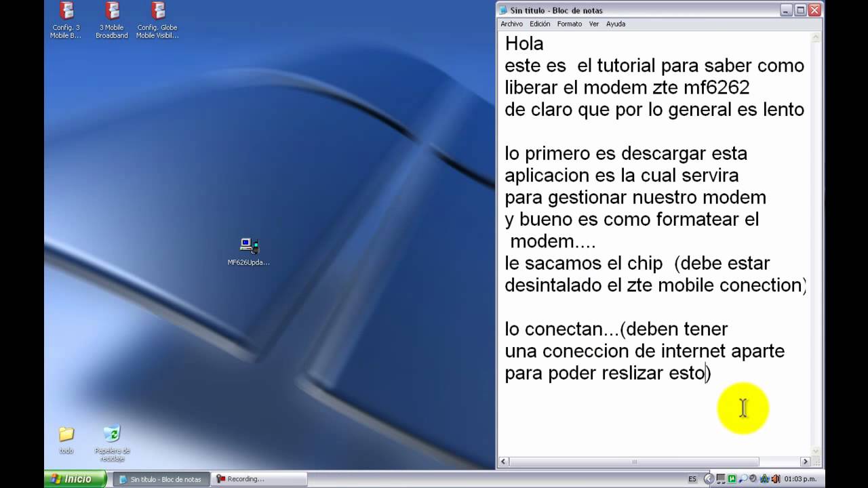Select the 3 Mobile Broadband desktop icon
Screen dimensions: 868x488
(x=112, y=20)
